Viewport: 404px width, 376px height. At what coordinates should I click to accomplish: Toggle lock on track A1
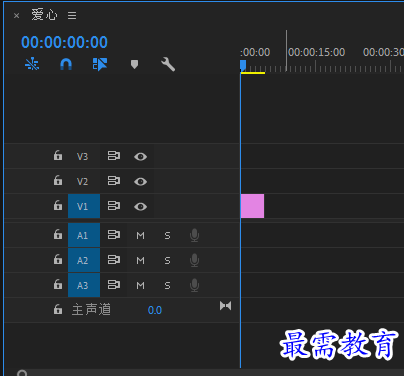tap(58, 234)
